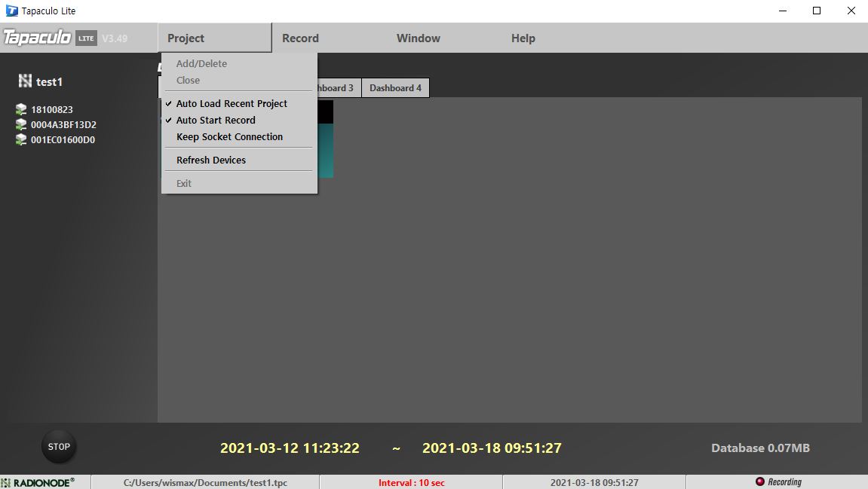Select device 001EC01600D0 in the list
Screen dimensions: 868x489
click(x=63, y=139)
